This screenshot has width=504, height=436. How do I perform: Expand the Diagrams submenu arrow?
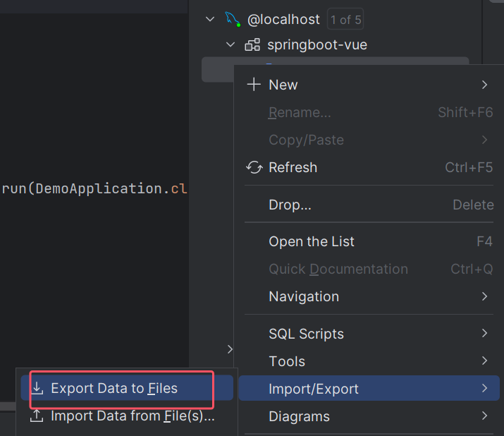coord(484,416)
